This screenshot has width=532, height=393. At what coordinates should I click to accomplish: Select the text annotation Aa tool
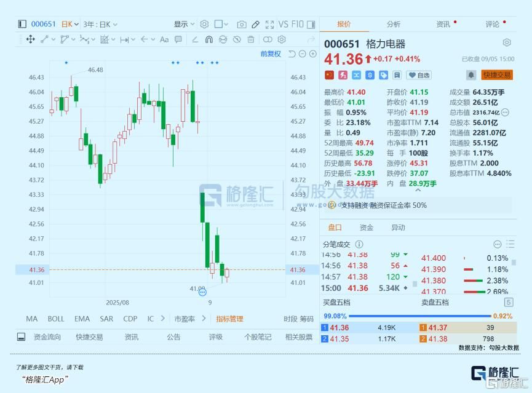tap(164, 39)
